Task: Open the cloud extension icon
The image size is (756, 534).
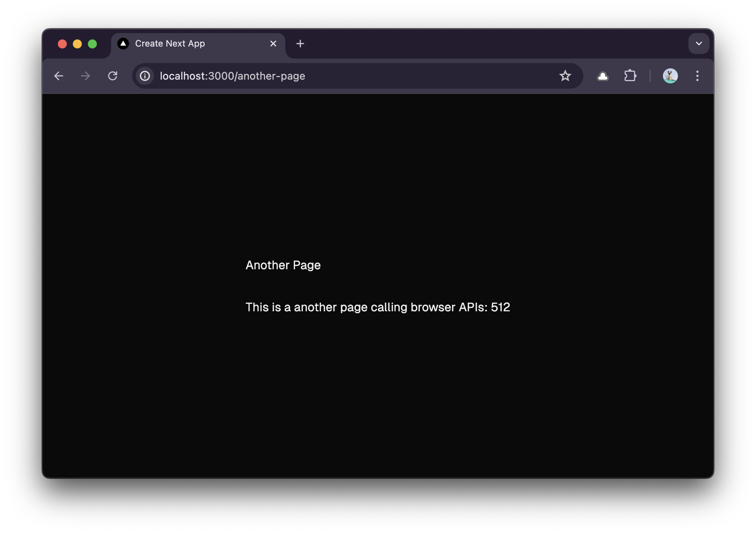Action: (602, 76)
